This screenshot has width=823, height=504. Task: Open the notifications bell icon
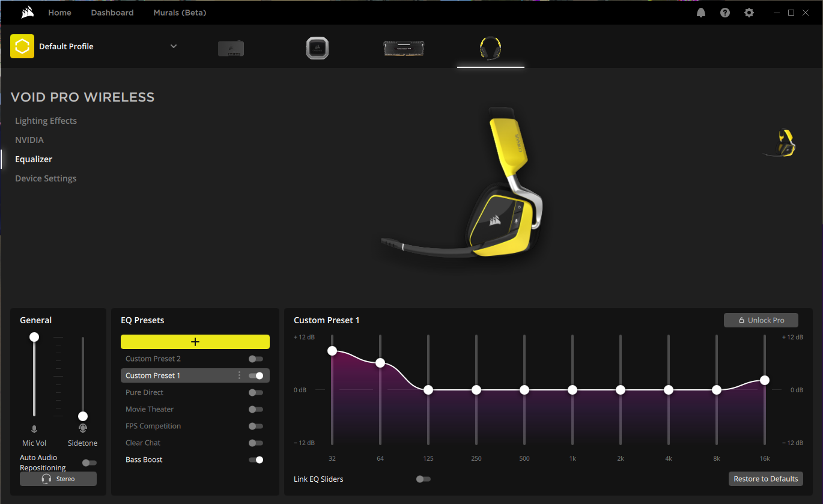[x=701, y=13]
